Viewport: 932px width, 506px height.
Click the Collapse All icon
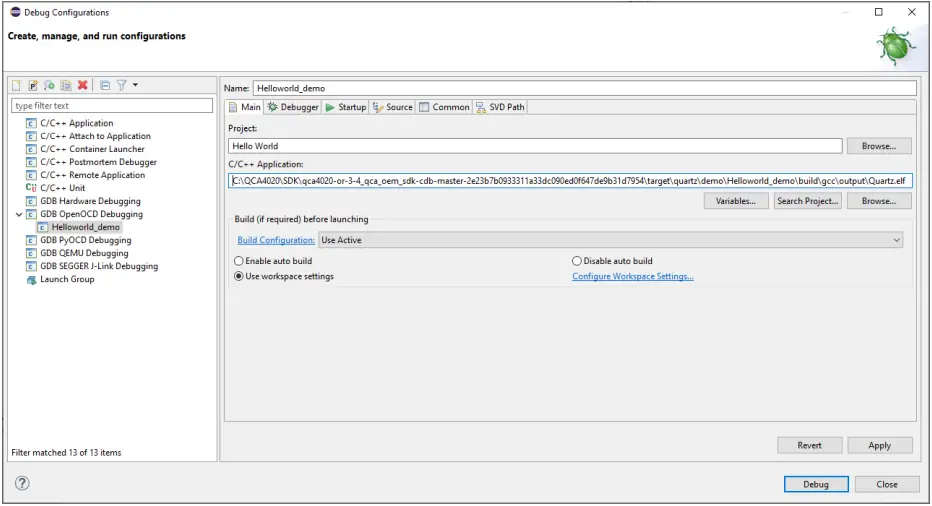click(105, 85)
